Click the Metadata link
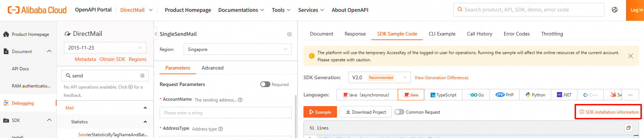This screenshot has height=138, width=644. click(x=85, y=59)
